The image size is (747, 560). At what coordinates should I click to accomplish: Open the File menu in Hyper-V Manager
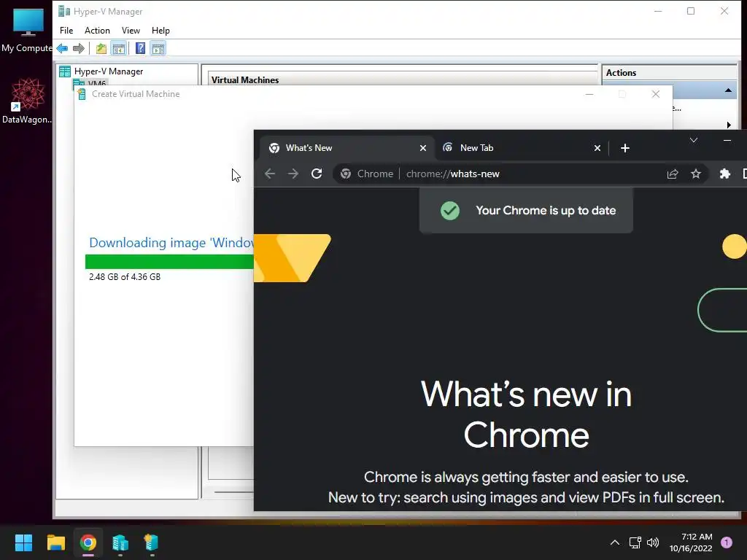(x=66, y=31)
